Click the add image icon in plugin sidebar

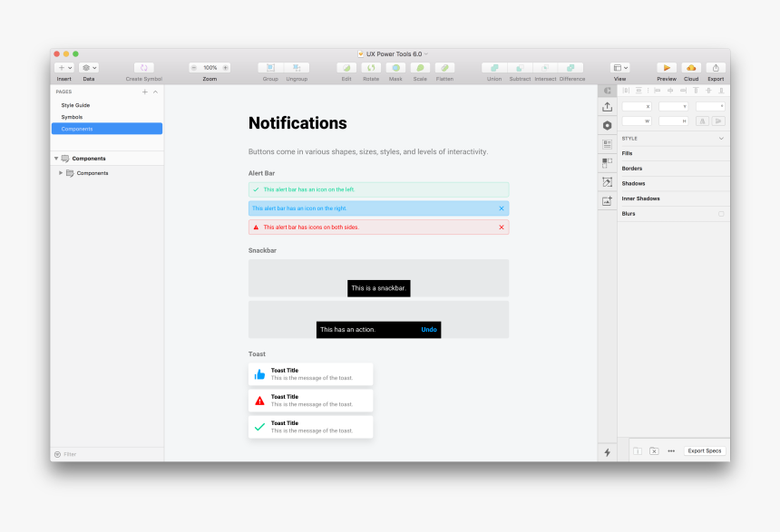(x=608, y=201)
